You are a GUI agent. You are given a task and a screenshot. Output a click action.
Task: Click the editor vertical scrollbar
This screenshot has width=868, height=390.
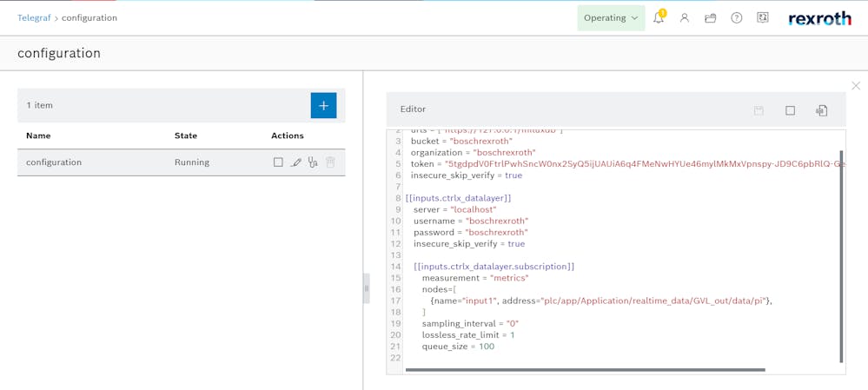(x=842, y=255)
